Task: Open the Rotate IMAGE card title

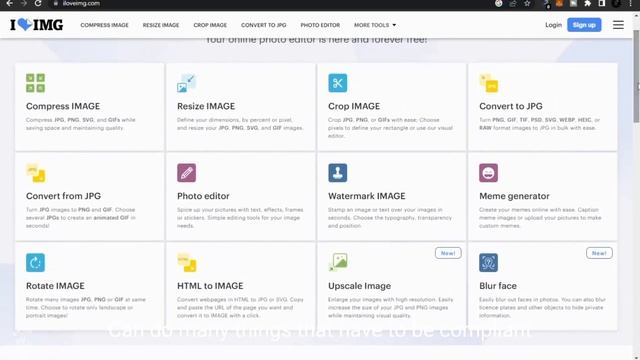Action: tap(55, 286)
